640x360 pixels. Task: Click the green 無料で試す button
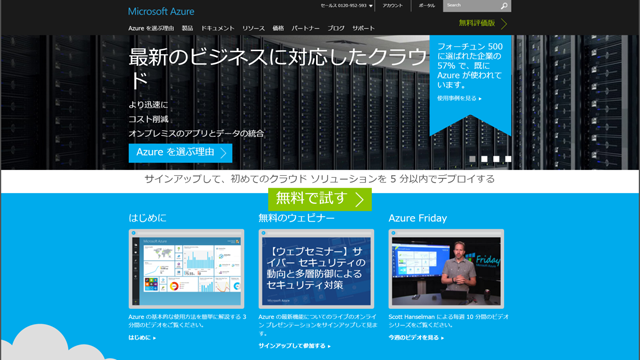point(320,199)
